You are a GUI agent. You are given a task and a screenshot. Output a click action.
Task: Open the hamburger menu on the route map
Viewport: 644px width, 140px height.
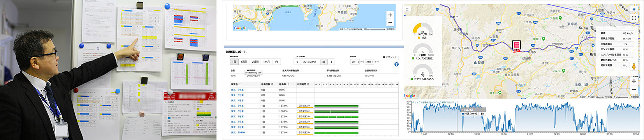(x=407, y=9)
